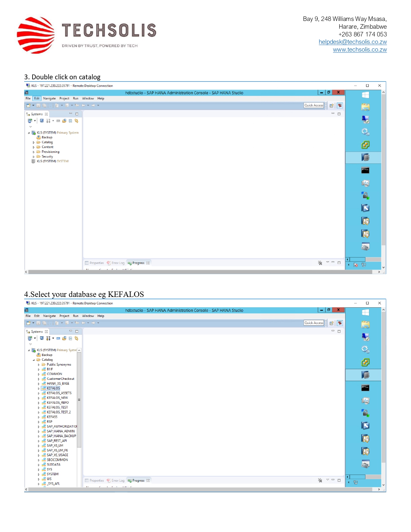Click File Explorer icon in step 3 desktop sidebar

tap(365, 107)
